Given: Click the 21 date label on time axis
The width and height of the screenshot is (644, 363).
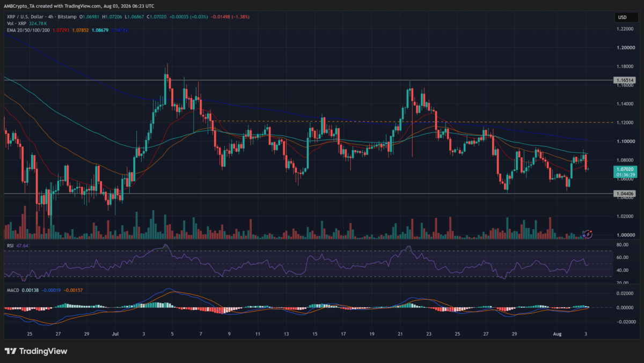Looking at the screenshot, I should 400,334.
